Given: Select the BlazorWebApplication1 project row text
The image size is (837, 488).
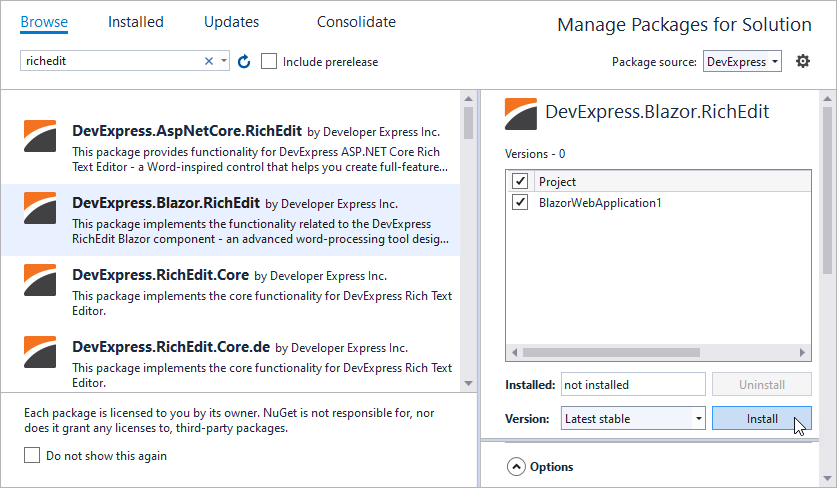Looking at the screenshot, I should click(x=600, y=203).
